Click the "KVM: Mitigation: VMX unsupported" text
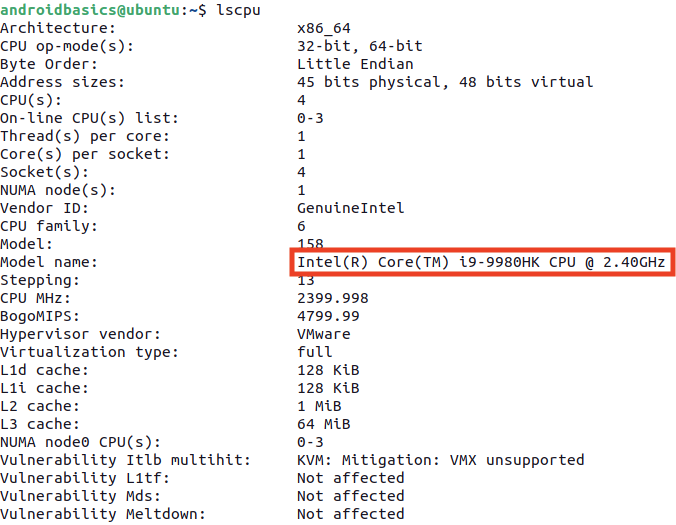Screen dimensions: 676x525 (x=440, y=460)
